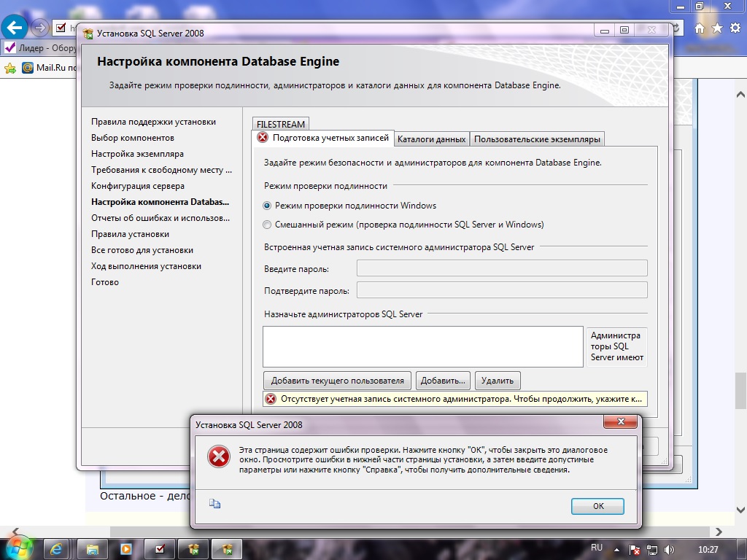Viewport: 747px width, 560px height.
Task: Click Добавить текущего пользователя button
Action: coord(337,381)
